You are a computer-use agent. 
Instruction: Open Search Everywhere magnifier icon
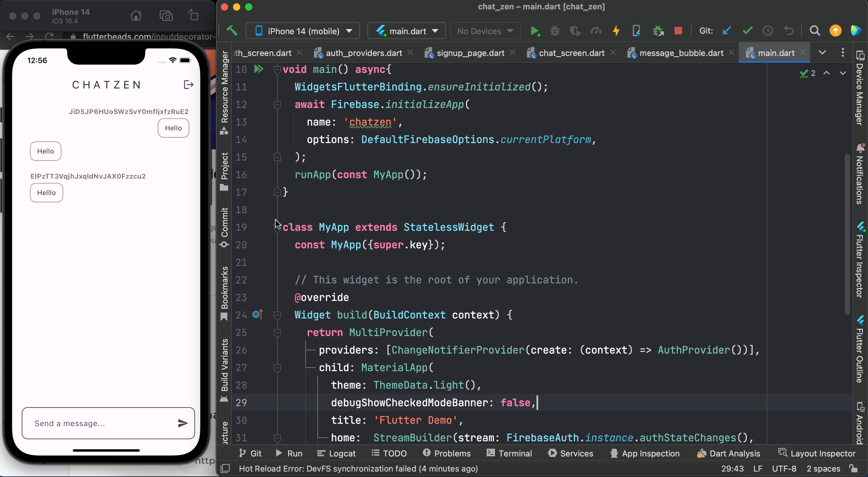pos(815,31)
